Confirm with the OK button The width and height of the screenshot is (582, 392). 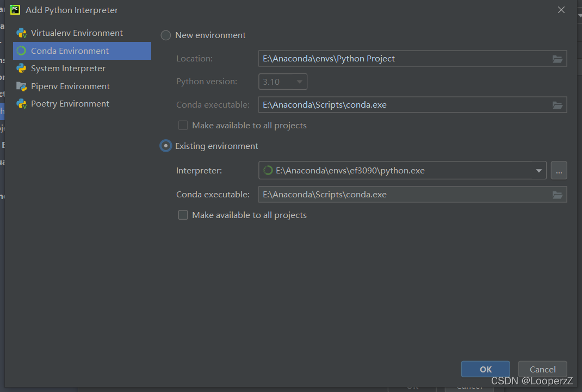point(486,369)
